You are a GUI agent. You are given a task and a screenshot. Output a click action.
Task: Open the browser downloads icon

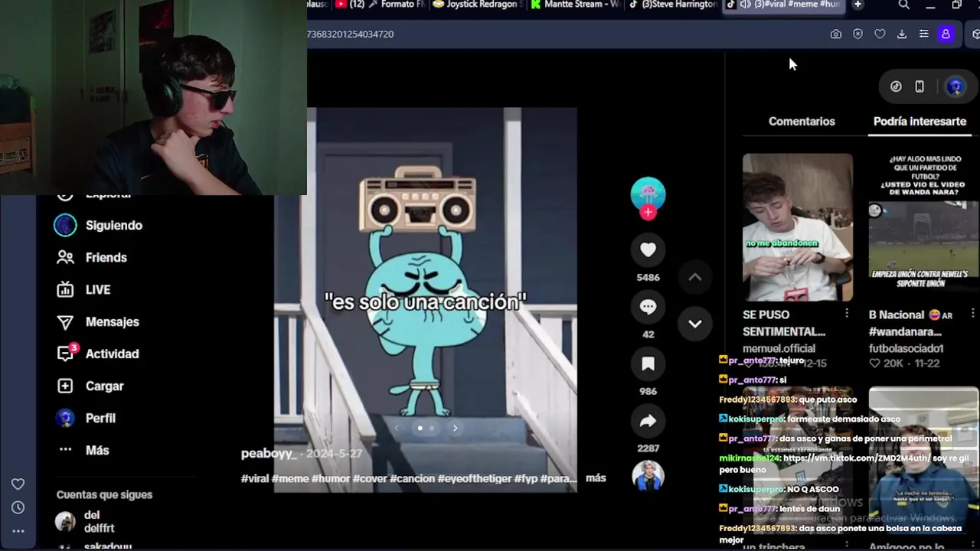pos(902,34)
